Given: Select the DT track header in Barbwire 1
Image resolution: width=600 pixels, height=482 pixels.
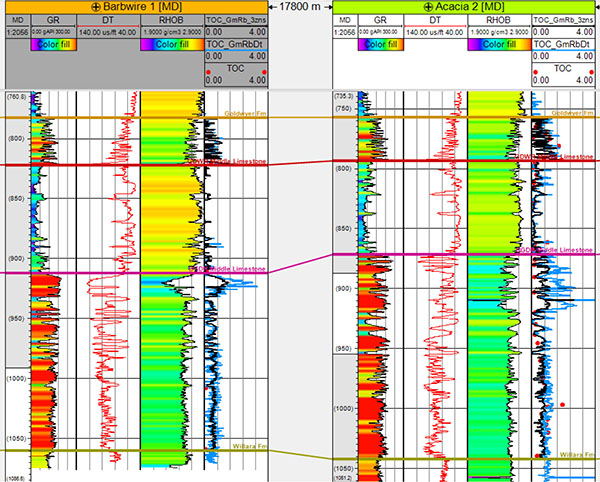Looking at the screenshot, I should click(x=107, y=19).
